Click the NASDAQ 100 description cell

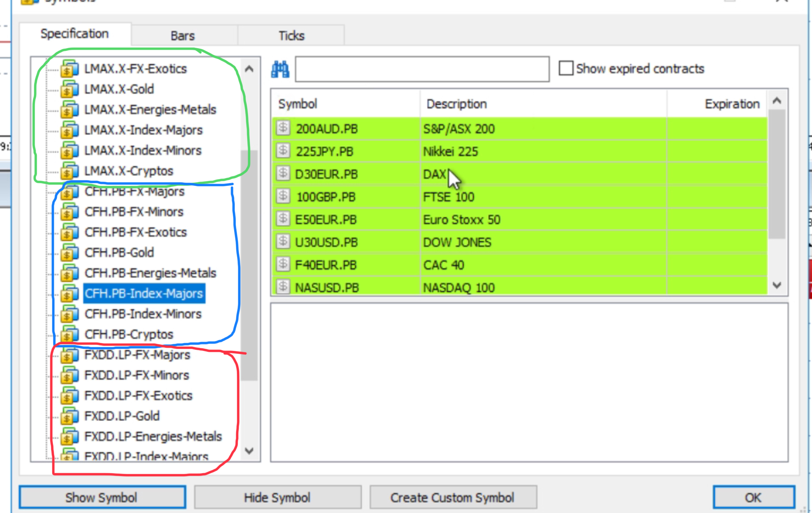(544, 286)
